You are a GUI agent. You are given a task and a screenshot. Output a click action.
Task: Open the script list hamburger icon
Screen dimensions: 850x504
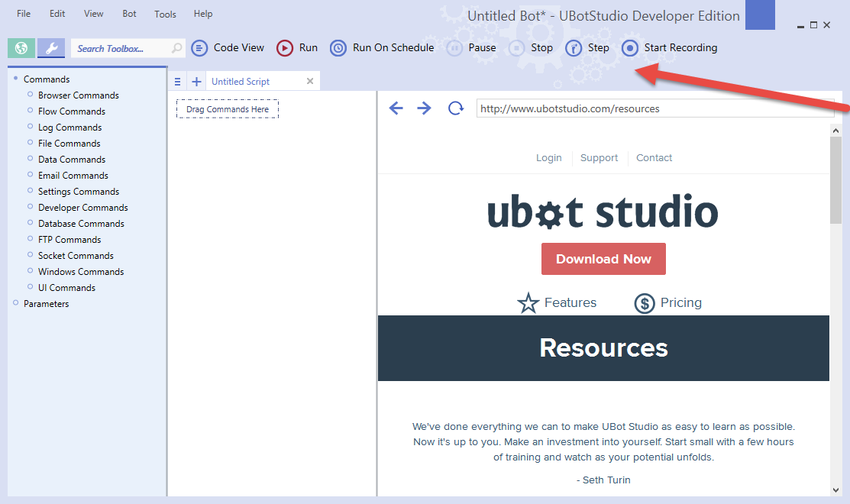click(177, 82)
